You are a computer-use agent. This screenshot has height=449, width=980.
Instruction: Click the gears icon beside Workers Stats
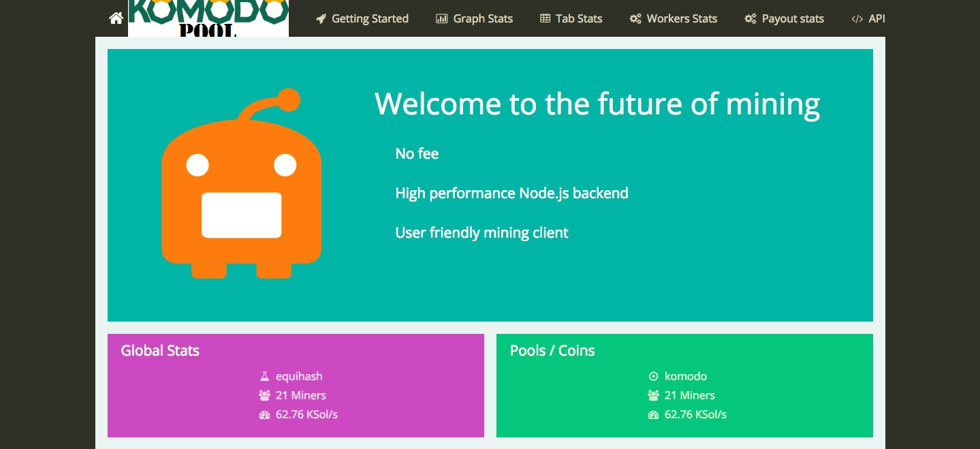(635, 19)
